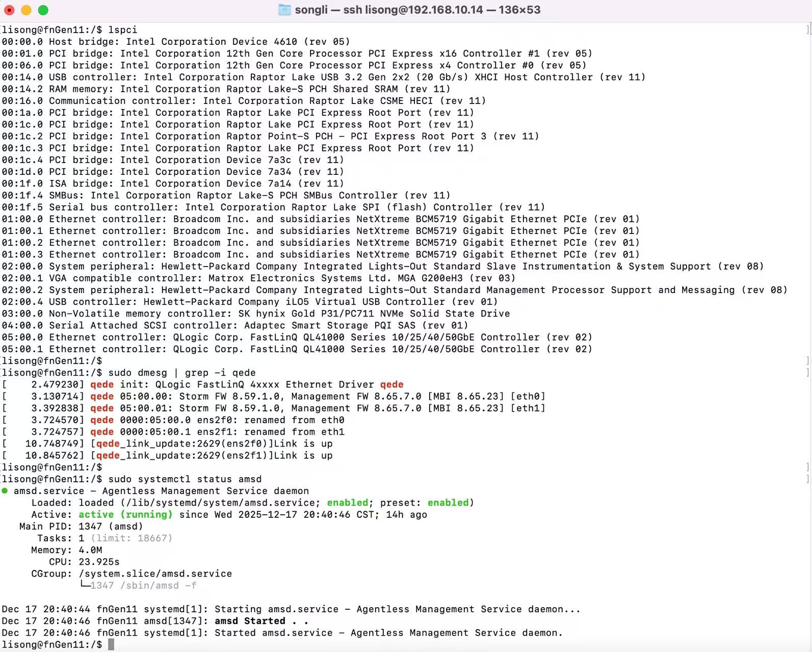Click the '05:00.1' address in the lspci output
Screen dimensions: 812x652
[22, 349]
